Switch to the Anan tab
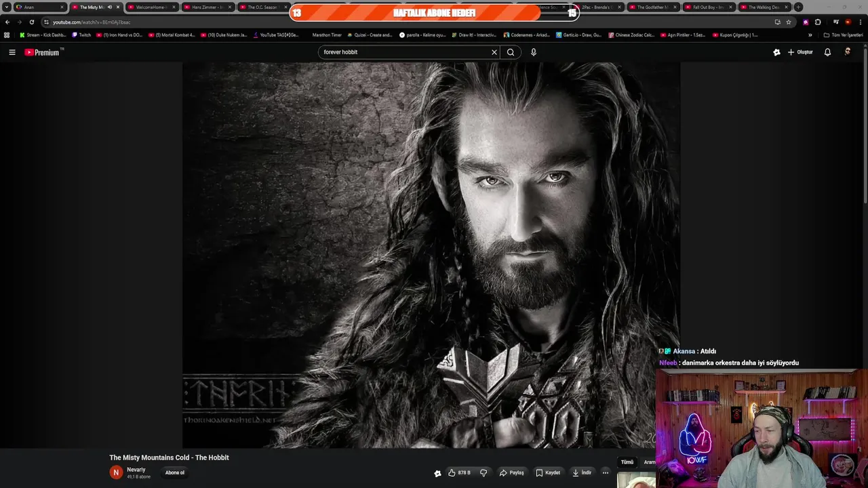868x488 pixels. point(40,7)
